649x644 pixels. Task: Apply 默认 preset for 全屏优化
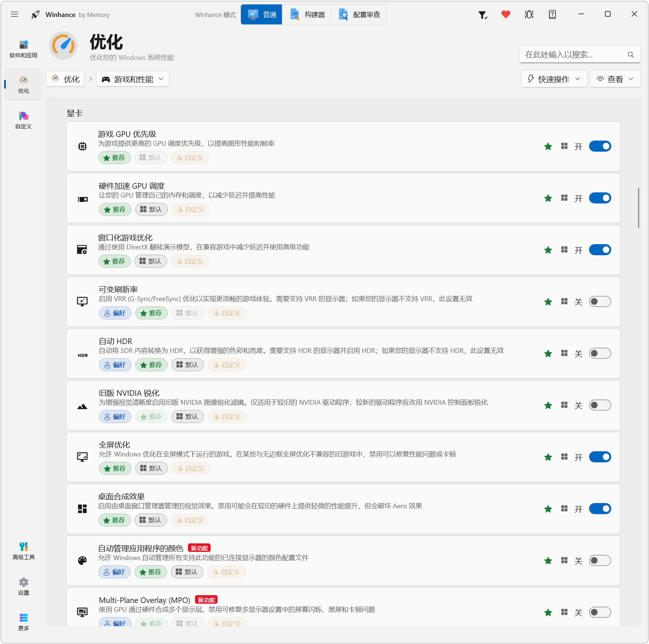coord(151,469)
